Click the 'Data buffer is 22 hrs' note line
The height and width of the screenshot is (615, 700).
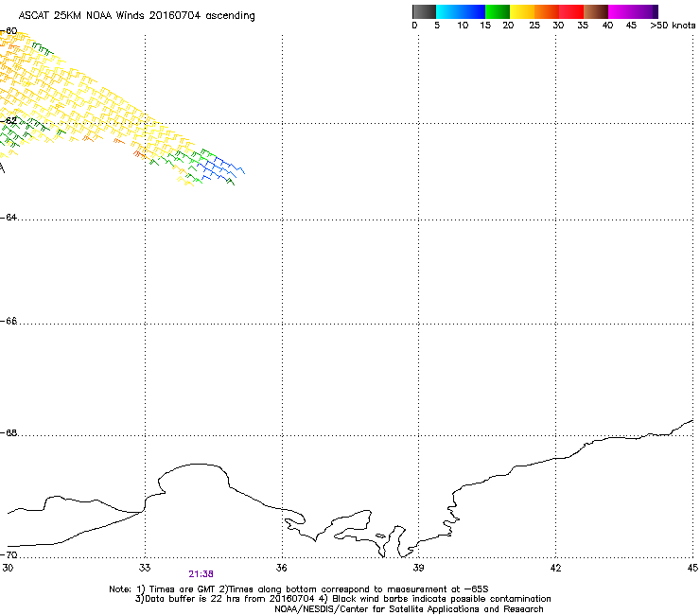click(x=342, y=599)
